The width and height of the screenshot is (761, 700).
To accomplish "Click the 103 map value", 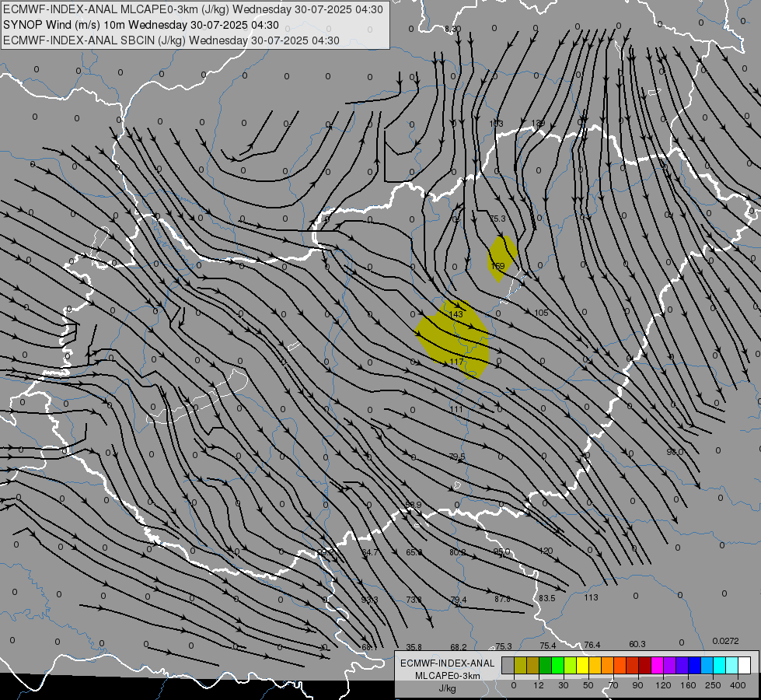I will [496, 124].
